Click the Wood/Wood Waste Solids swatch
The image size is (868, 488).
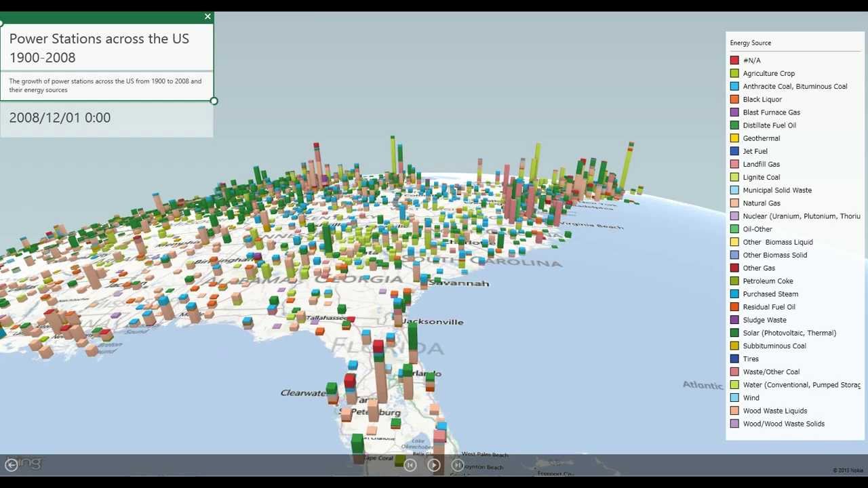tap(734, 424)
